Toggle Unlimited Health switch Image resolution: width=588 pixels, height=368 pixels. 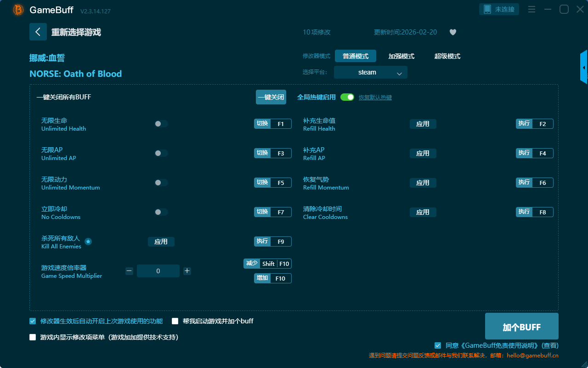pos(161,124)
